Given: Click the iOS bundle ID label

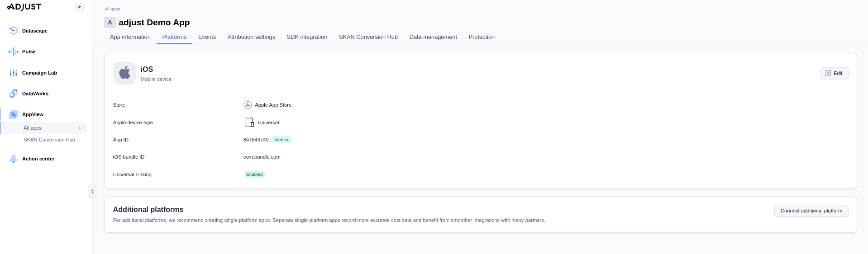Looking at the screenshot, I should click(x=129, y=157).
